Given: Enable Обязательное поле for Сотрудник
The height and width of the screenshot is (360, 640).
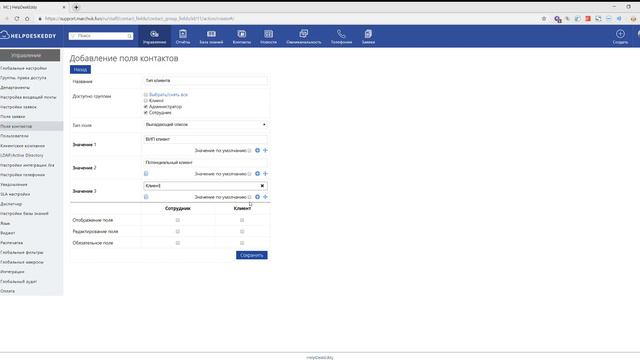Looking at the screenshot, I should [x=178, y=243].
